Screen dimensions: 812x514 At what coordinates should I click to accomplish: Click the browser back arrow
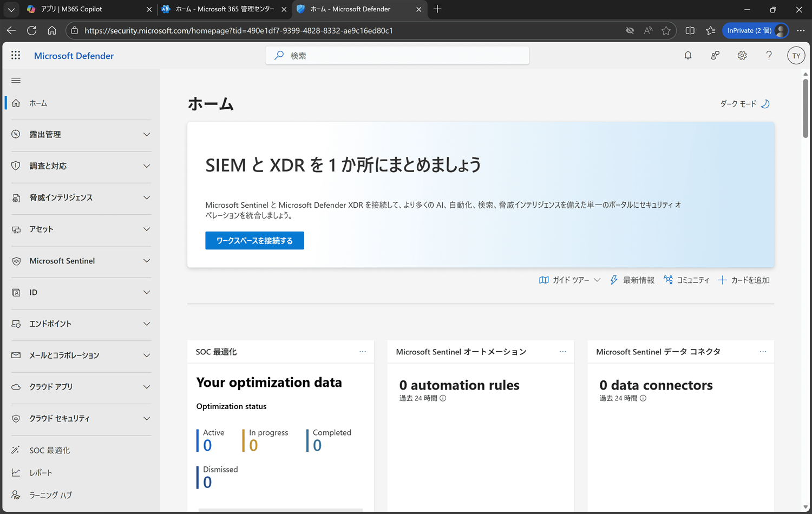point(11,30)
